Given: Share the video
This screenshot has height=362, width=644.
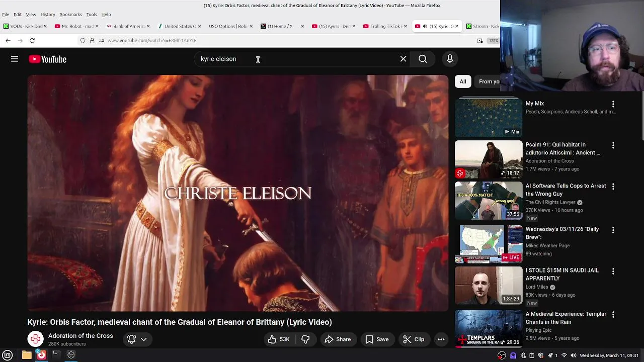Looking at the screenshot, I should (x=338, y=339).
